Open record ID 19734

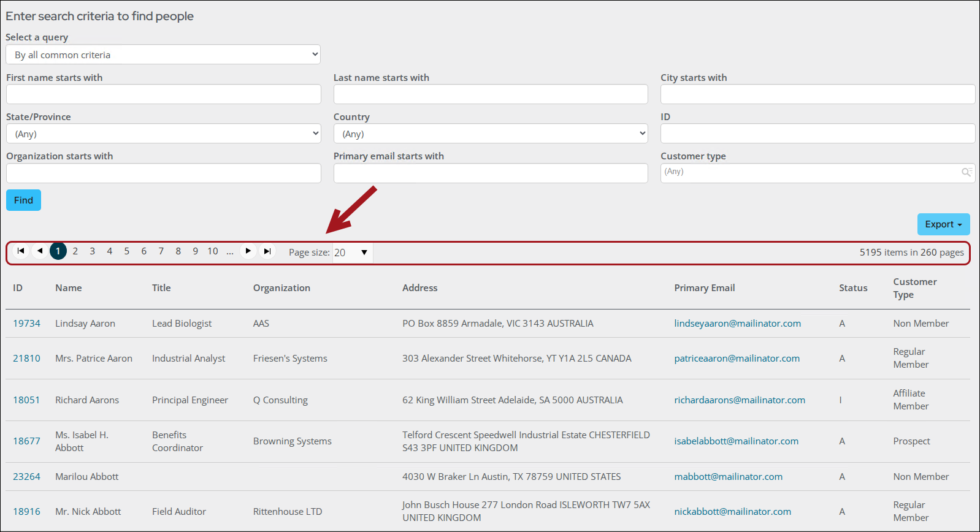(x=26, y=324)
